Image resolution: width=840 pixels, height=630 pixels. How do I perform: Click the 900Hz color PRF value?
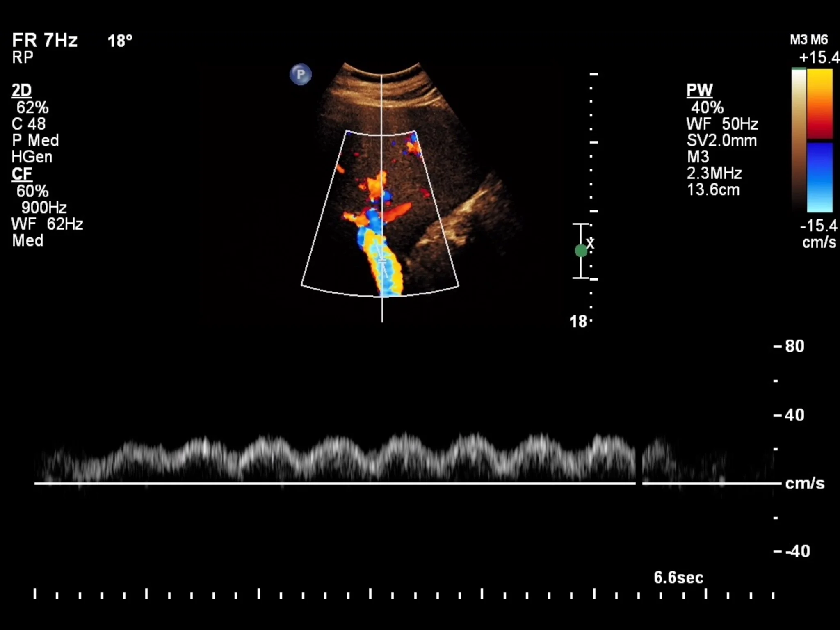click(43, 208)
